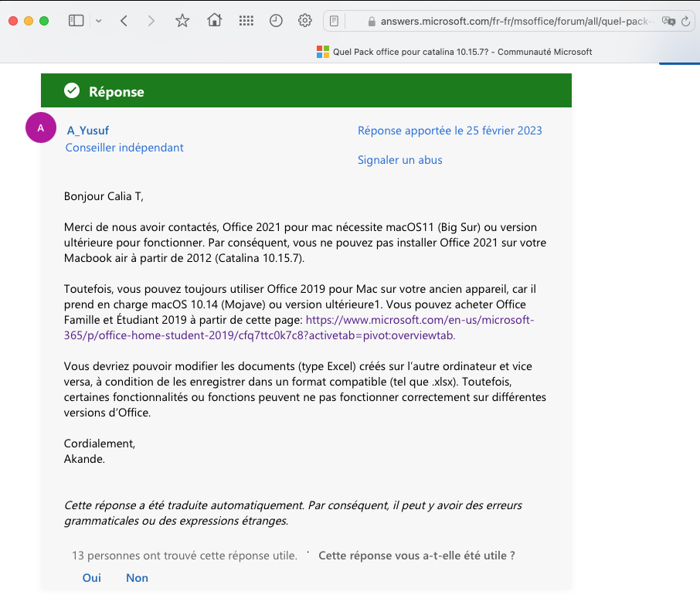Click the '13 personnes ont trouvé' text

click(x=185, y=556)
